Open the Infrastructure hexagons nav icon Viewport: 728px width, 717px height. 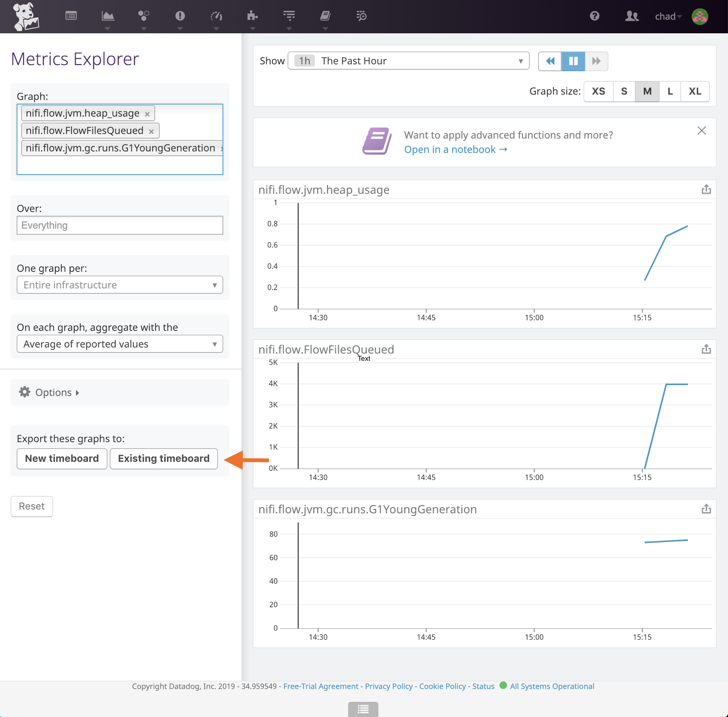144,16
